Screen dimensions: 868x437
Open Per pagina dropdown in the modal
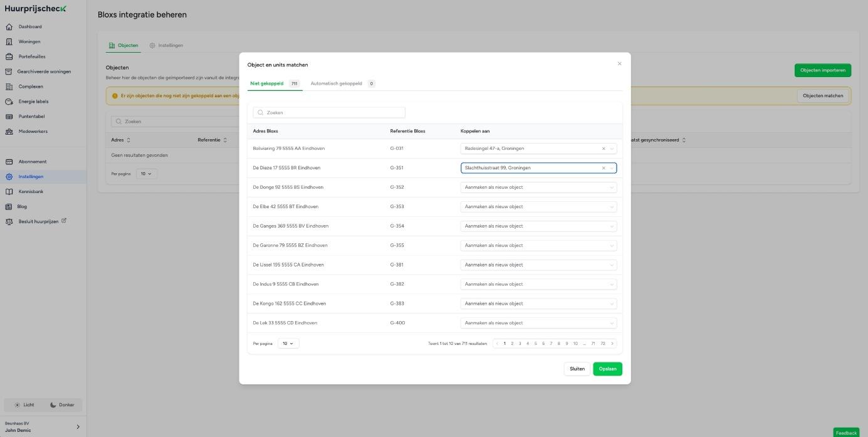pos(288,344)
